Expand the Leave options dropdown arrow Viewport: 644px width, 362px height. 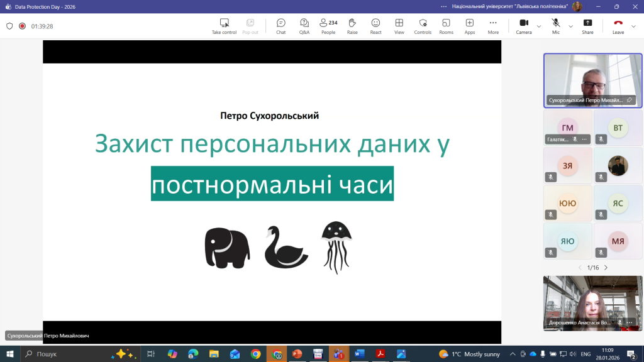(634, 26)
